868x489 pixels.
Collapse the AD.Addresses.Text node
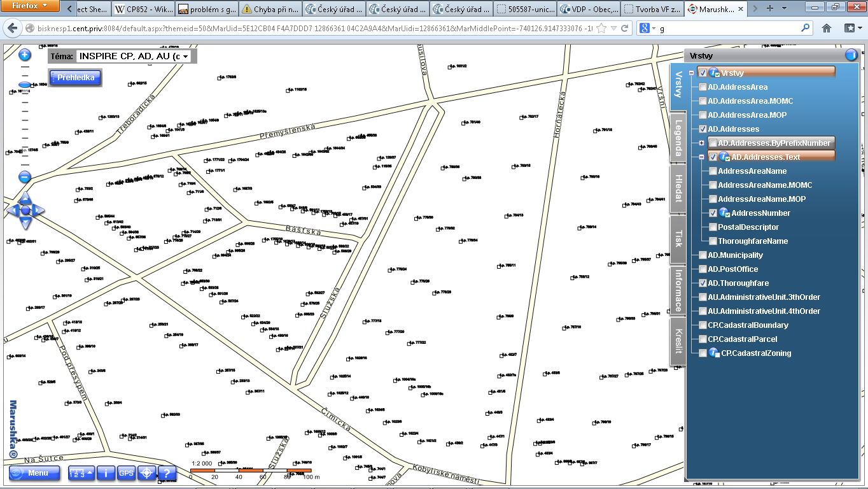(701, 157)
